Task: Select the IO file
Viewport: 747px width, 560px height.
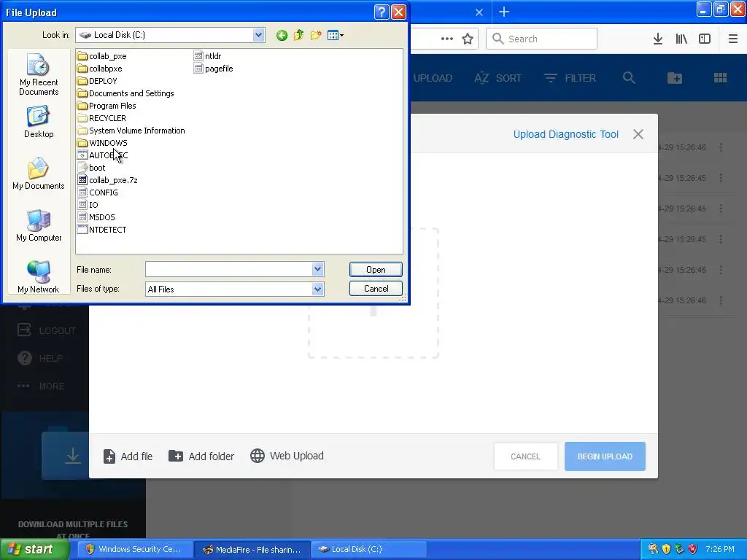Action: 88,205
